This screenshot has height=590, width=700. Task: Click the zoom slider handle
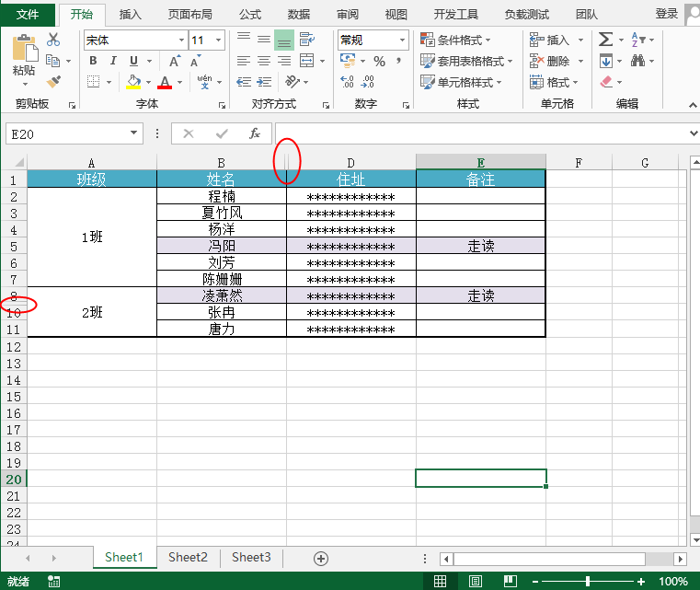588,581
